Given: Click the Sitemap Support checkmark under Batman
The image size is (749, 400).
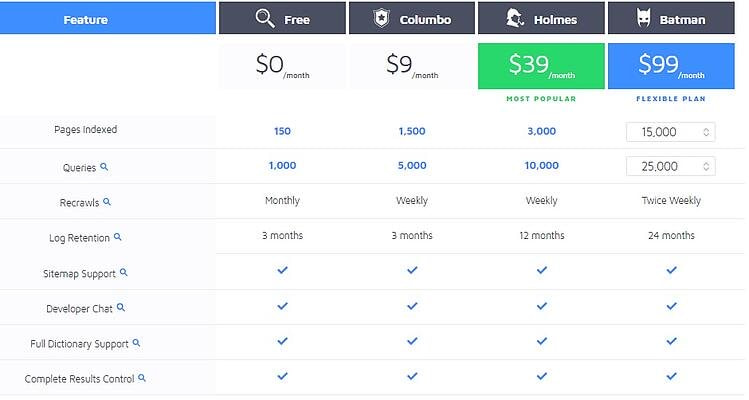Looking at the screenshot, I should tap(671, 270).
